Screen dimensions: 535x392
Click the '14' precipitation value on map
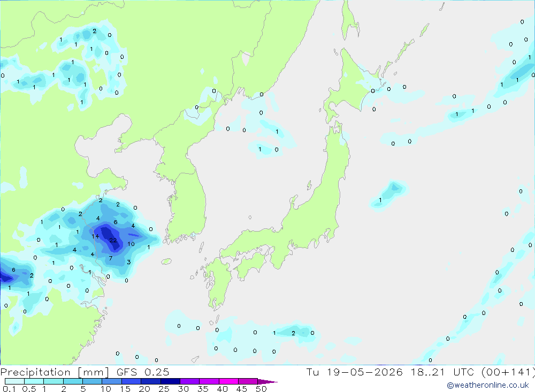(x=95, y=236)
